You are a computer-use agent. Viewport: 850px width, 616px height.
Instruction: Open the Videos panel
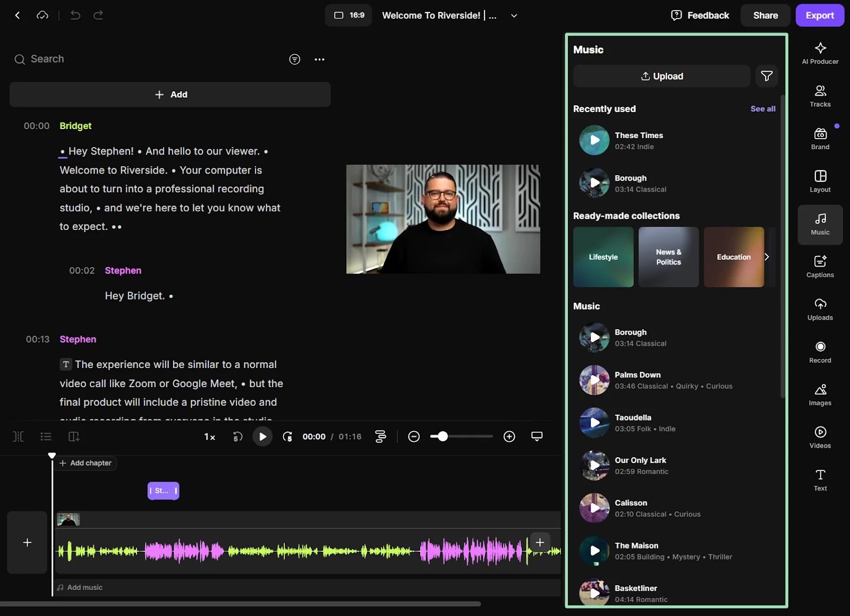click(820, 438)
